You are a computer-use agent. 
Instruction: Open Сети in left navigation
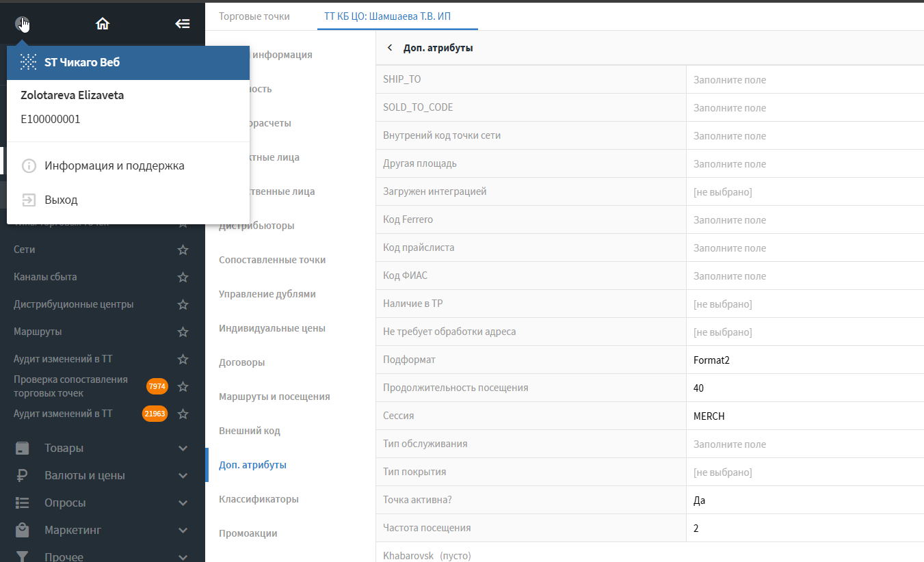(x=25, y=250)
